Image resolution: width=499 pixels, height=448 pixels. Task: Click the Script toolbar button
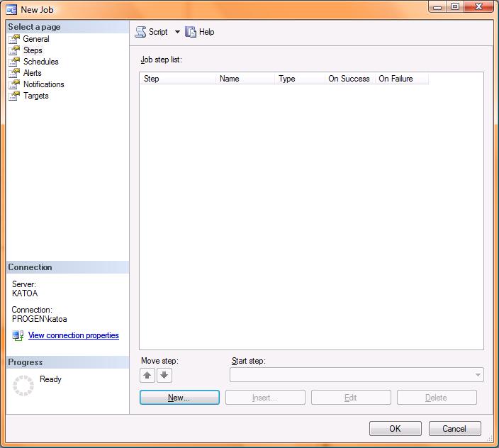click(x=152, y=32)
